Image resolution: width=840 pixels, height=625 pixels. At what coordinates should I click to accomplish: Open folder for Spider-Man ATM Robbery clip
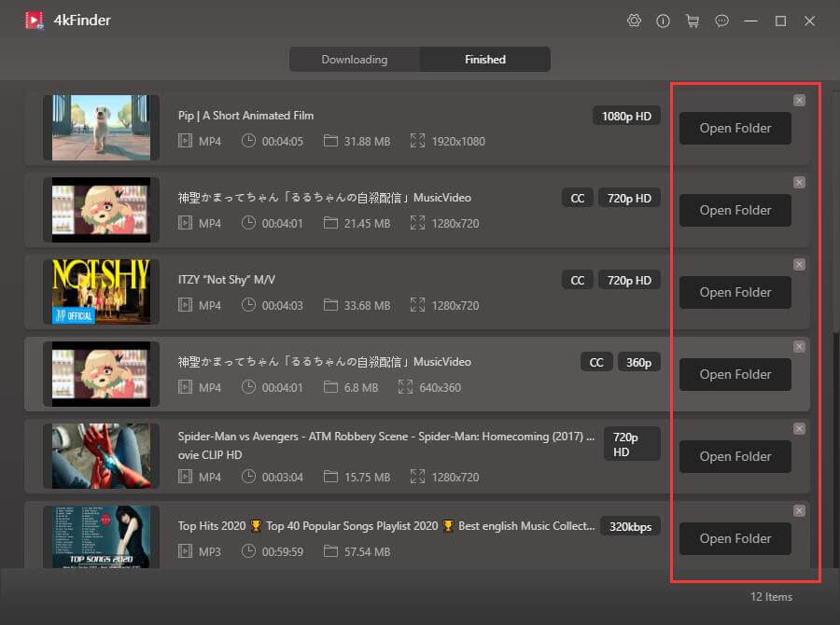(735, 457)
